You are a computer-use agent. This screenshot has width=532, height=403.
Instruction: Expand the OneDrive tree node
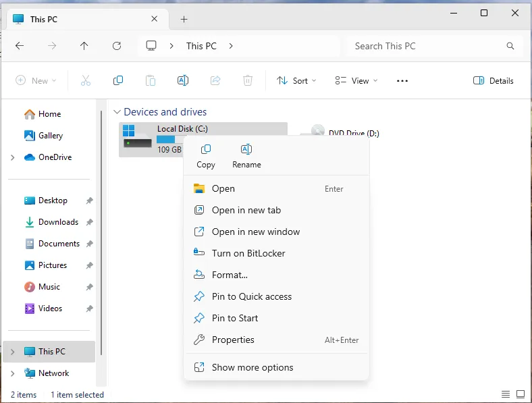[x=12, y=157]
